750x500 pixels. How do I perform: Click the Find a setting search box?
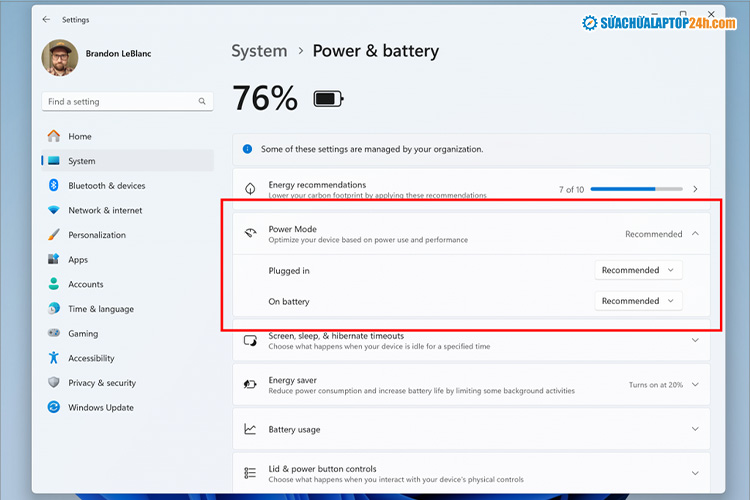120,102
